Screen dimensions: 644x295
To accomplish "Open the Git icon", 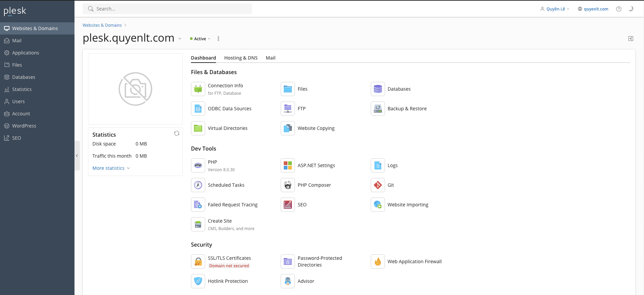I will [x=378, y=185].
